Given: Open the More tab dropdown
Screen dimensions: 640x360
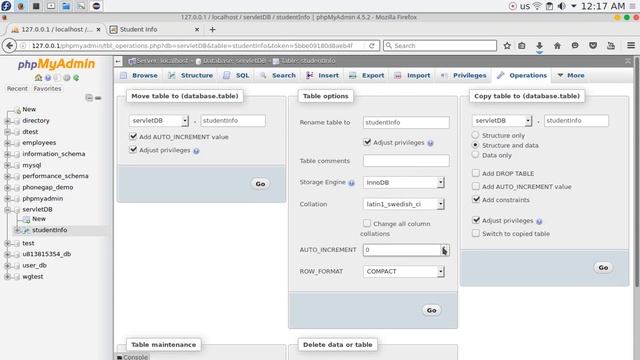Looking at the screenshot, I should [571, 76].
